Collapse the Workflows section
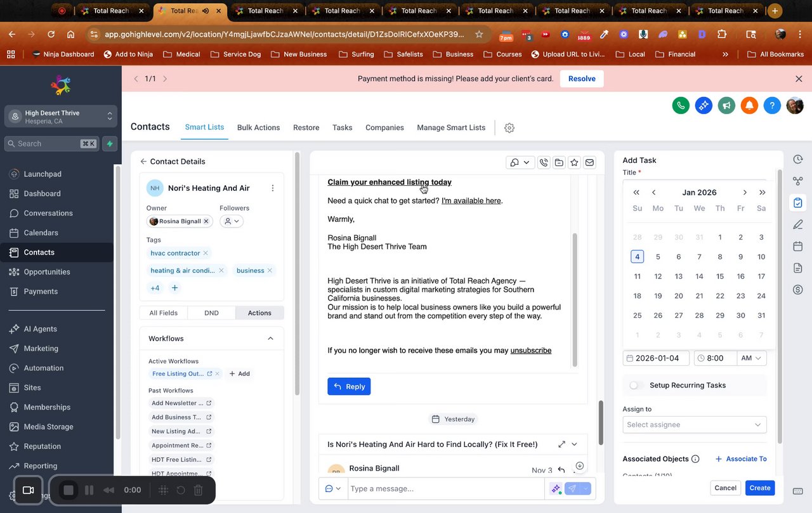The image size is (812, 513). click(270, 339)
